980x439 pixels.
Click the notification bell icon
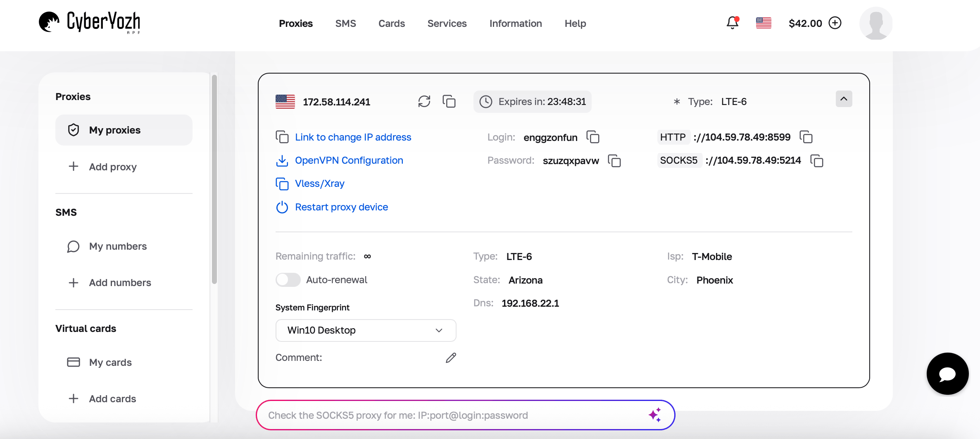click(732, 23)
